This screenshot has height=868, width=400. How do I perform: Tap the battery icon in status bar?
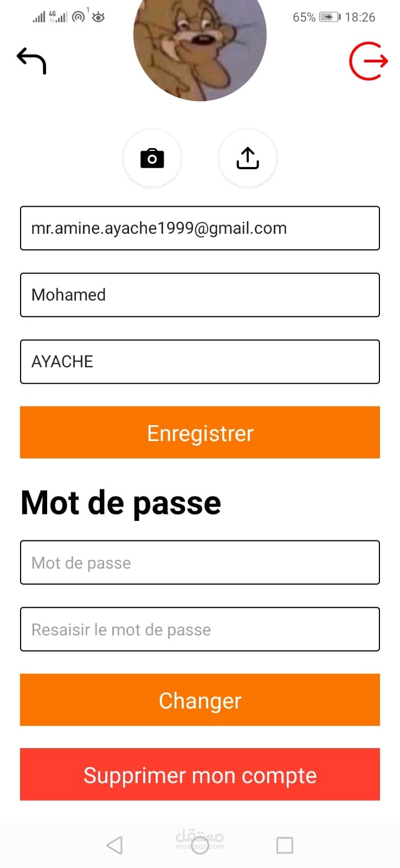(330, 17)
